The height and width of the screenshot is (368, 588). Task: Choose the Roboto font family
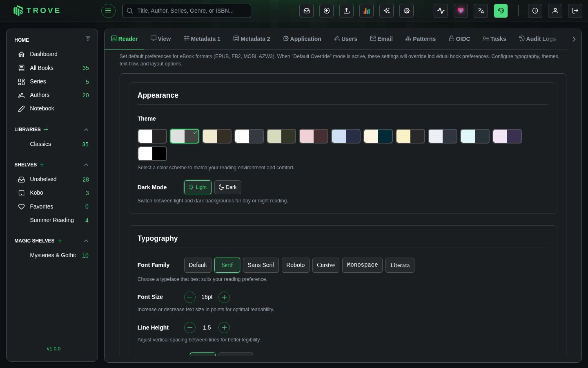[296, 265]
